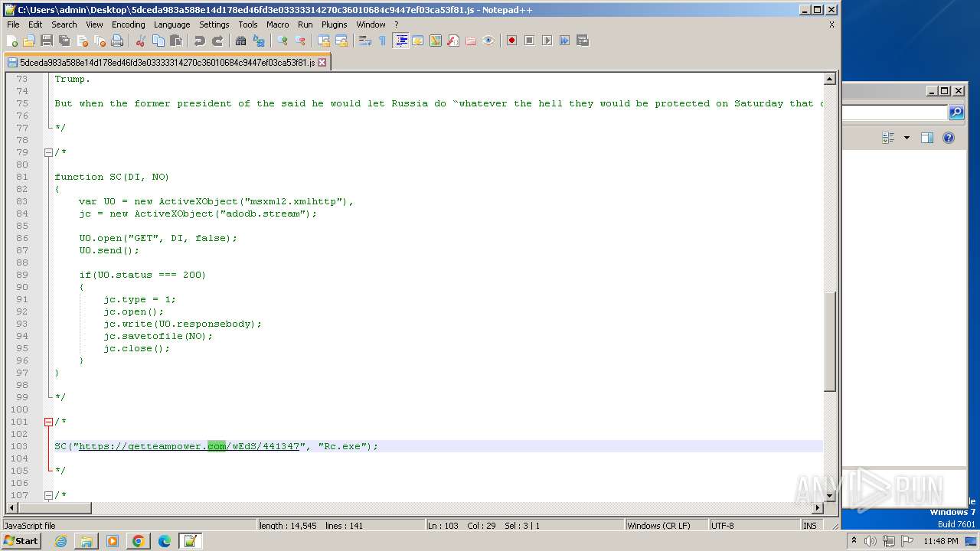The image size is (980, 551).
Task: Select the 5dceda983a...js document tab
Action: (x=167, y=63)
